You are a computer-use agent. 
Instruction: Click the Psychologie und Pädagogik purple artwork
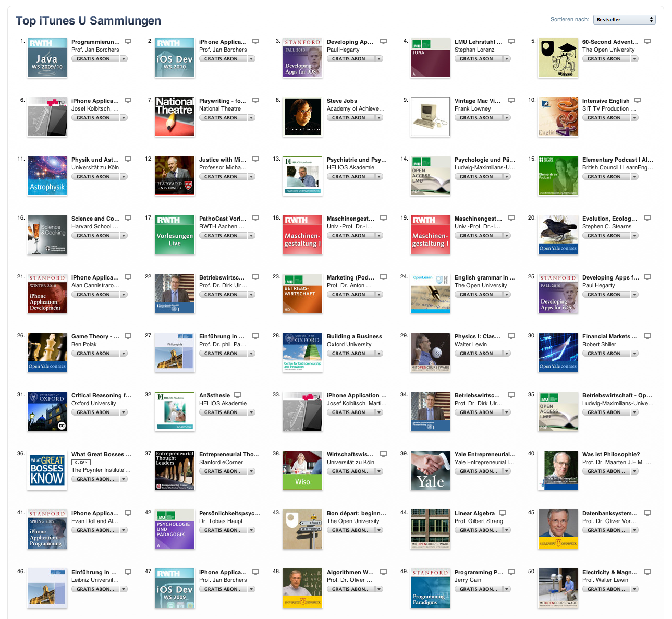175,529
